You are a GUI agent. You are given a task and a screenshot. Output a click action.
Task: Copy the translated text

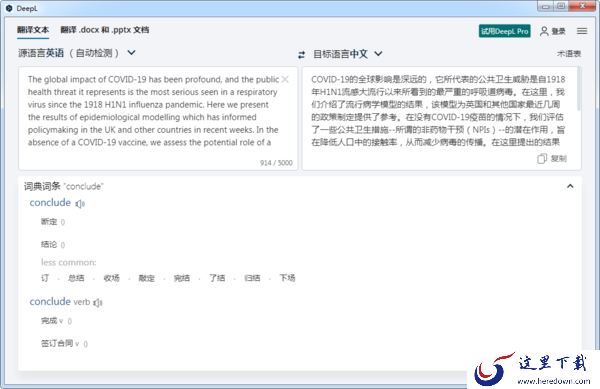pyautogui.click(x=541, y=158)
